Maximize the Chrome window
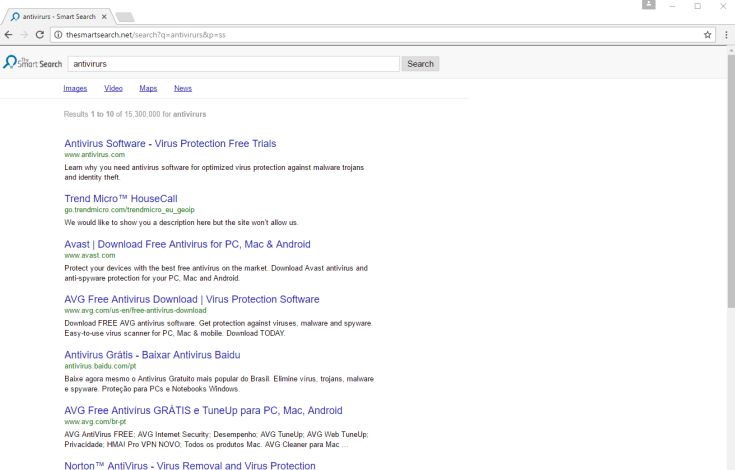 pyautogui.click(x=698, y=6)
